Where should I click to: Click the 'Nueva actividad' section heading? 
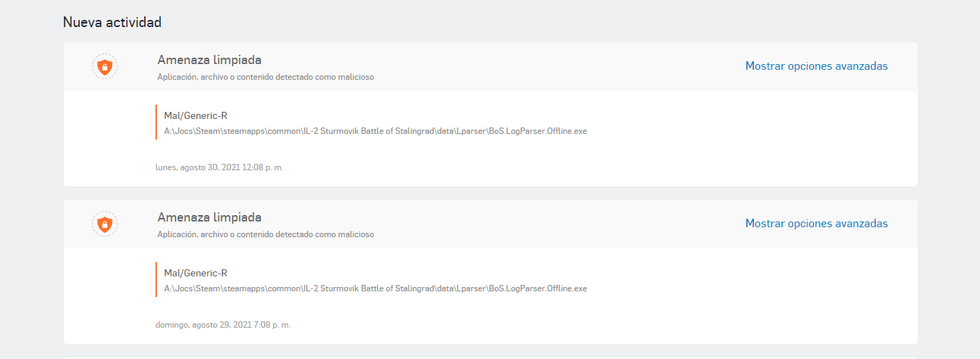click(112, 22)
